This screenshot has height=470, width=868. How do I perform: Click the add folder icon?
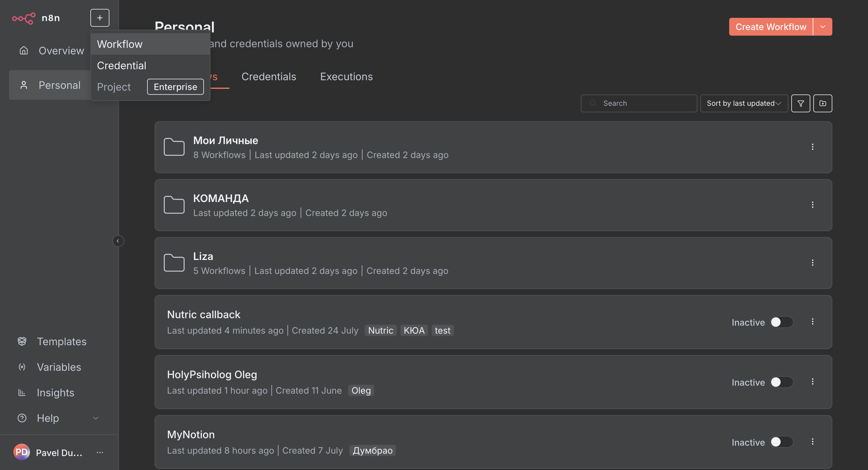click(823, 103)
